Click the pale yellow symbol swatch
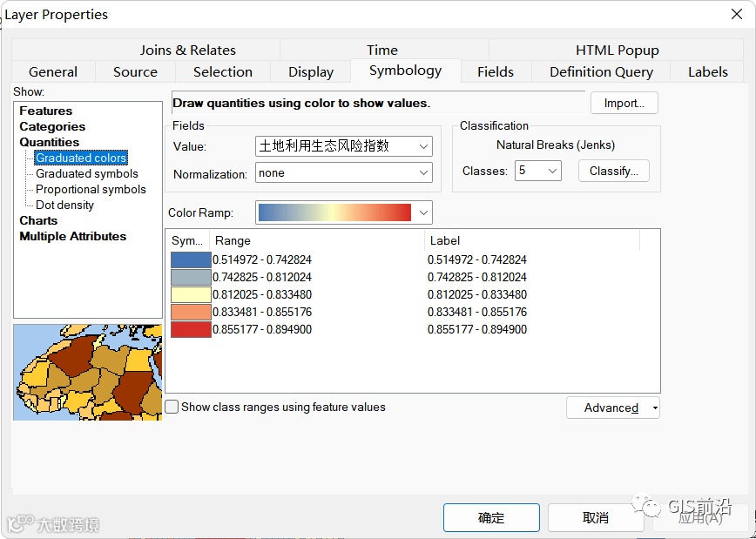The height and width of the screenshot is (539, 756). point(191,294)
